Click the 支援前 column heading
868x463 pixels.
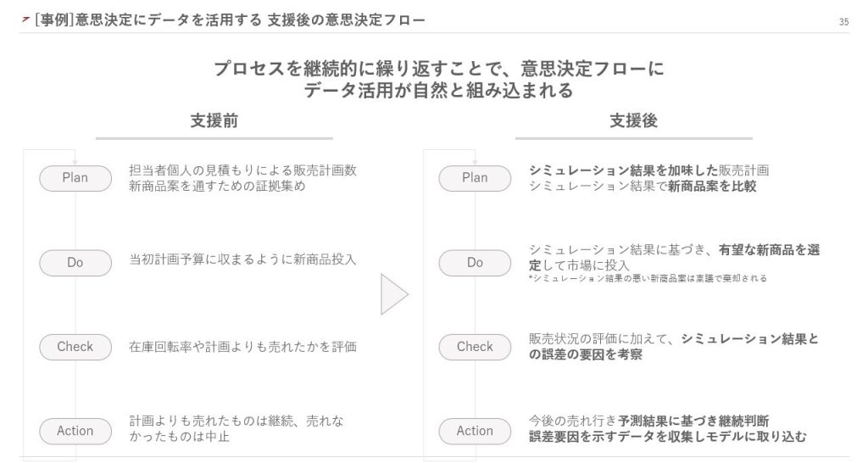click(x=214, y=121)
